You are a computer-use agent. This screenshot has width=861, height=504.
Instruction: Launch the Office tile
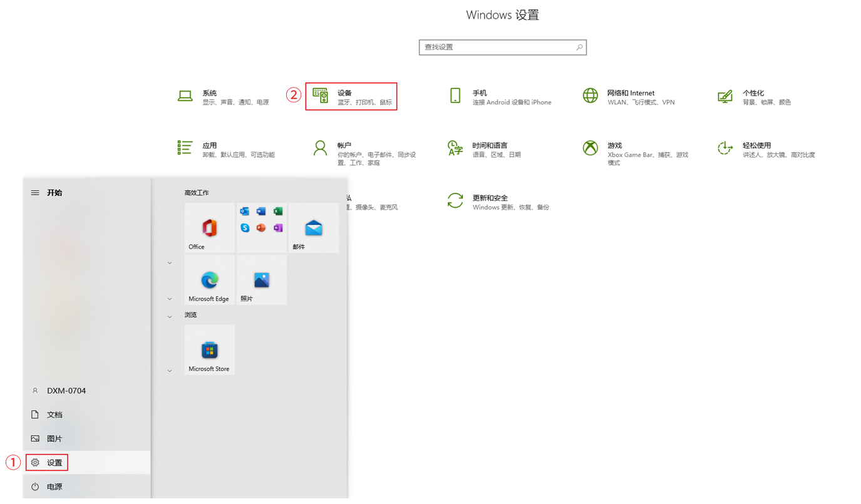[x=209, y=228]
